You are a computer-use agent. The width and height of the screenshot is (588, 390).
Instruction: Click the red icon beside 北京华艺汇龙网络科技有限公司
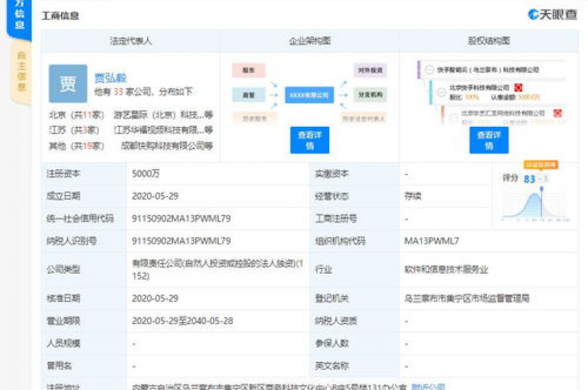pos(557,113)
